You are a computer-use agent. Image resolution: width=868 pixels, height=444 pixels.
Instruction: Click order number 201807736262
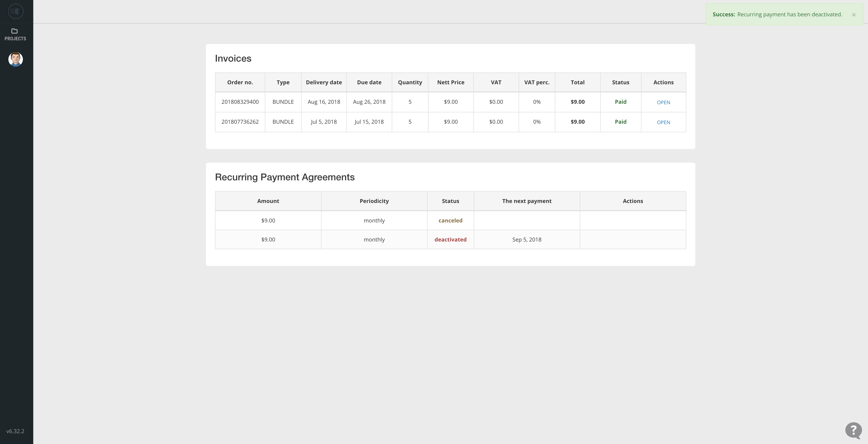240,122
